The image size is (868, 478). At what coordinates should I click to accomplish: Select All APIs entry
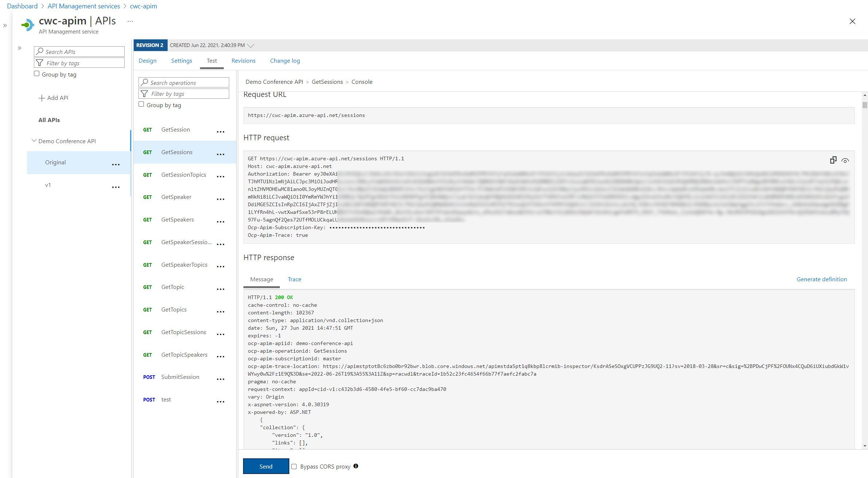[x=49, y=120]
